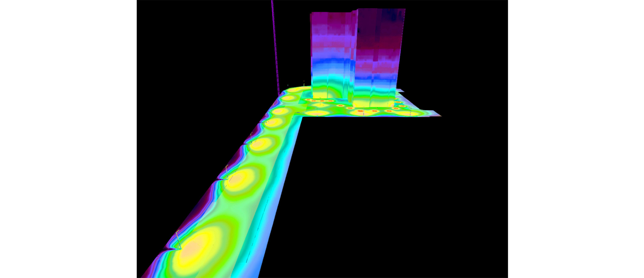Viewport: 644px width, 278px height.
Task: Select the second streetlight pole on the road
Action: pyautogui.click(x=227, y=172)
